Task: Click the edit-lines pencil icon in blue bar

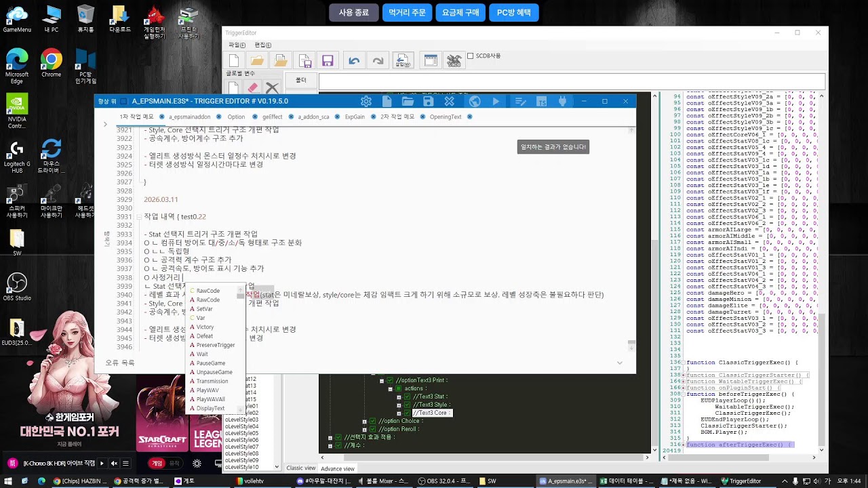Action: (x=521, y=101)
